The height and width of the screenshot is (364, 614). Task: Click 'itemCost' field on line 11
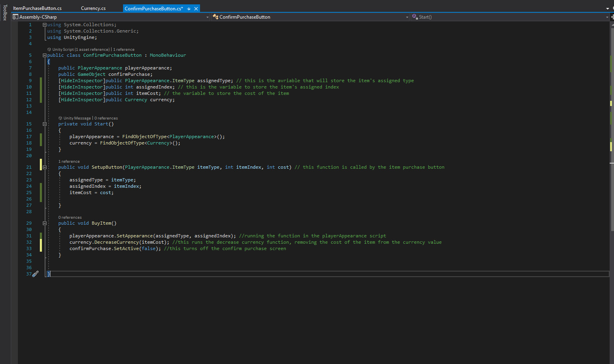(147, 93)
